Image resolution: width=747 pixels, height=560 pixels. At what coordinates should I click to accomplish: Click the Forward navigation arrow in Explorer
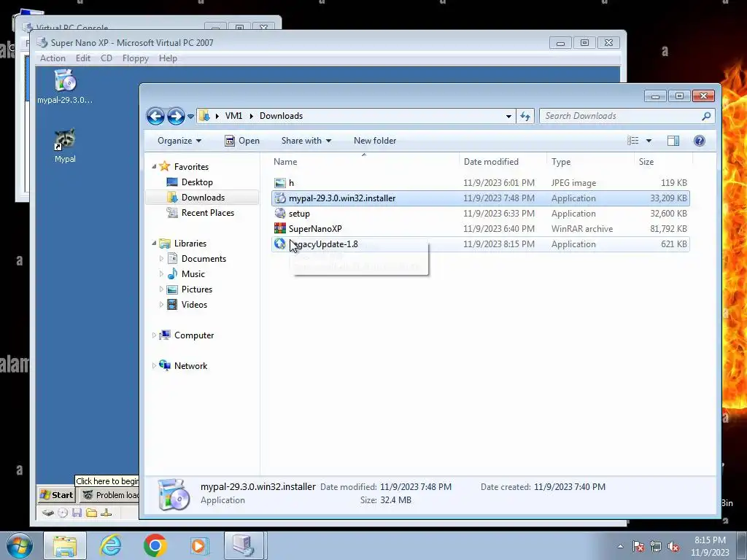click(x=176, y=116)
